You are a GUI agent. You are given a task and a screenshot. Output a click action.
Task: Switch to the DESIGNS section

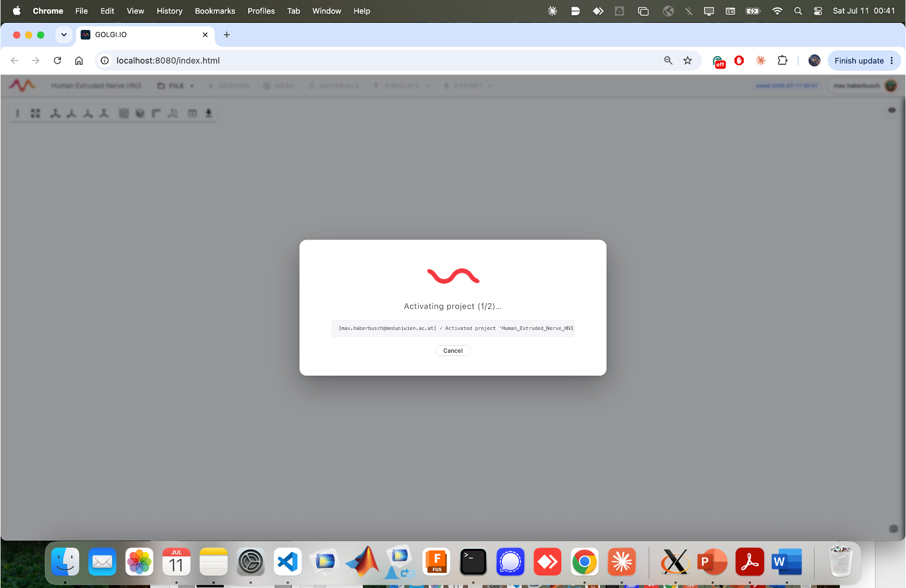coord(229,86)
